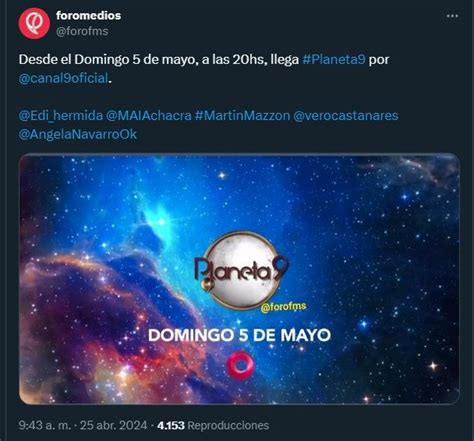Open the #Planeta9 hashtag

(x=334, y=59)
